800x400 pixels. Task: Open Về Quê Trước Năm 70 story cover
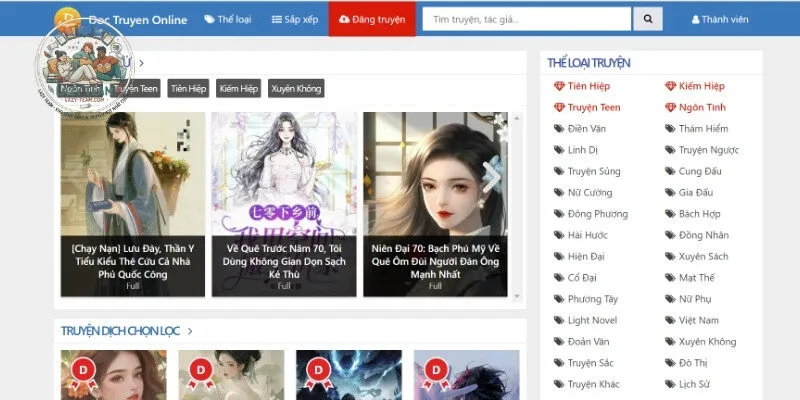(284, 204)
